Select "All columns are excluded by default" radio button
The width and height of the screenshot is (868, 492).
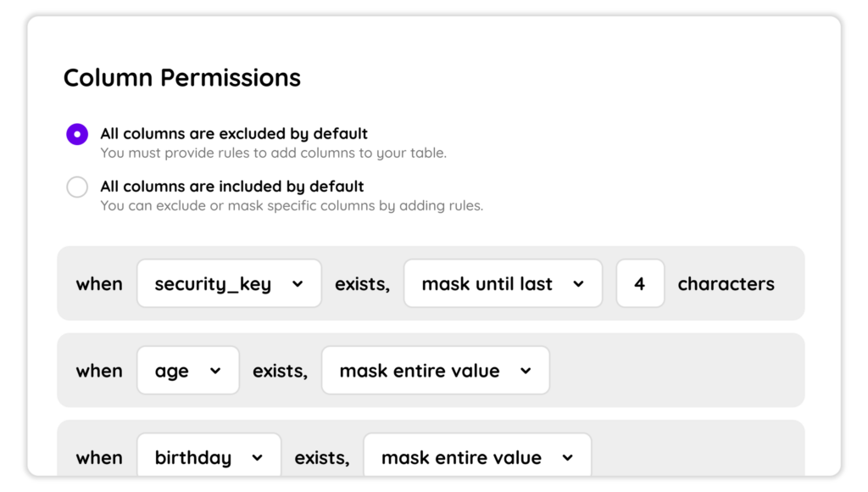[x=77, y=134]
